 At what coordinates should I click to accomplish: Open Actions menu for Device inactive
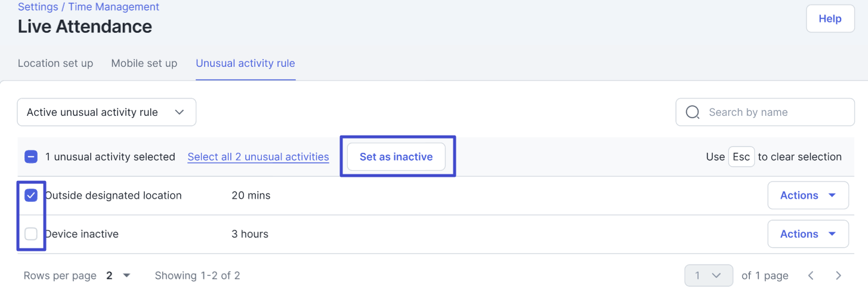point(808,234)
